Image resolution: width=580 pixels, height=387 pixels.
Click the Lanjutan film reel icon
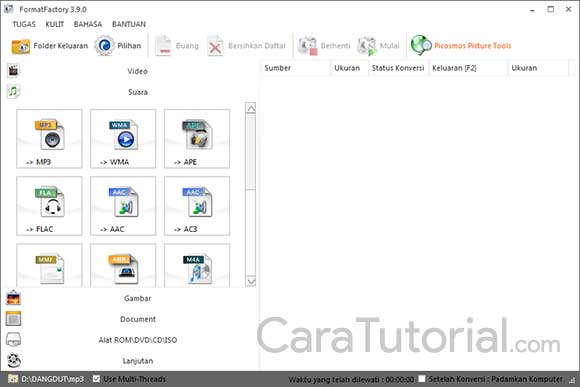pos(14,360)
